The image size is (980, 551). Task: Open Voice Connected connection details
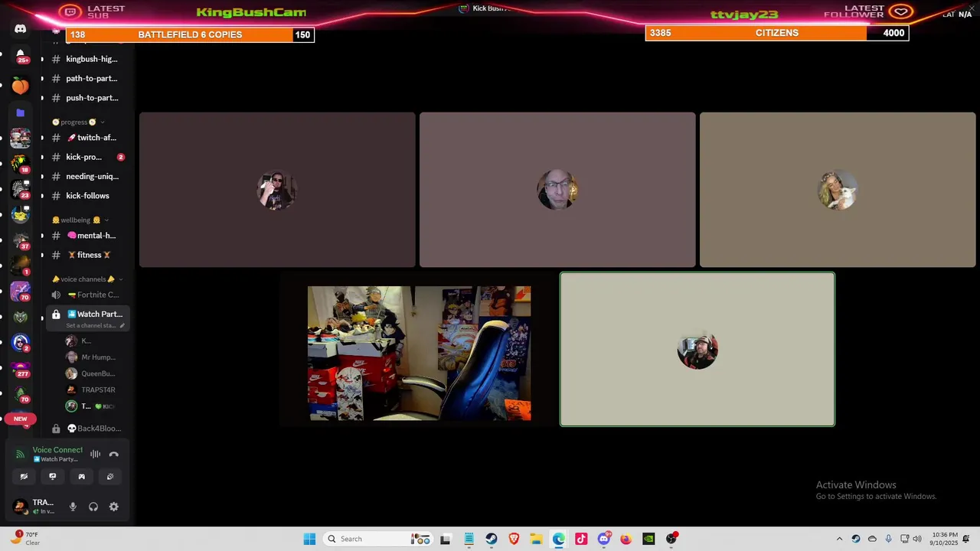(57, 450)
